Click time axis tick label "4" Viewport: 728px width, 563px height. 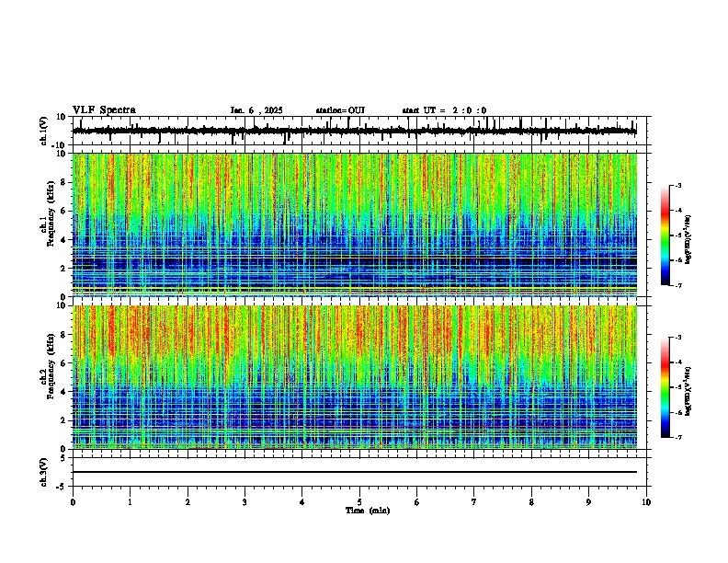pos(302,502)
